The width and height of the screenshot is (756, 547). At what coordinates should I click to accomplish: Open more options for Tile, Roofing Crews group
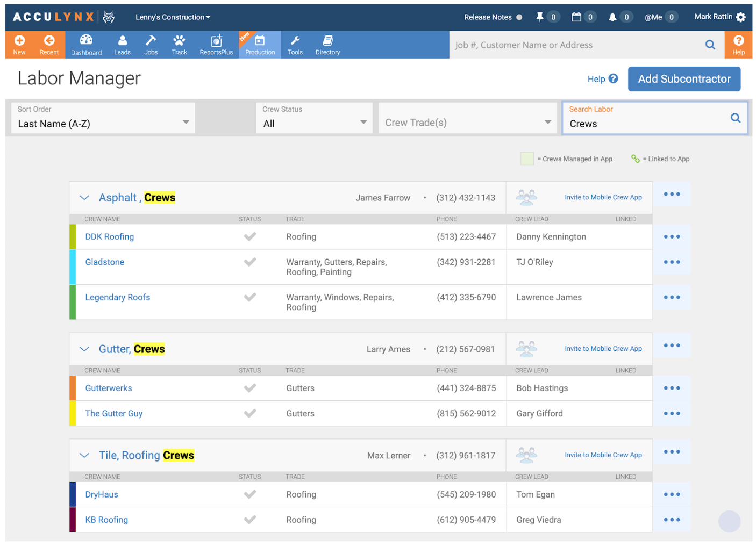(x=672, y=452)
